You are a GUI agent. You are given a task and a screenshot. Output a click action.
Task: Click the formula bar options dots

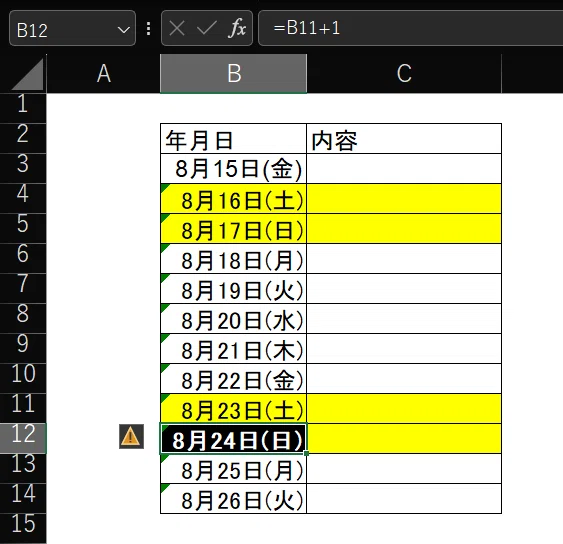[x=149, y=29]
